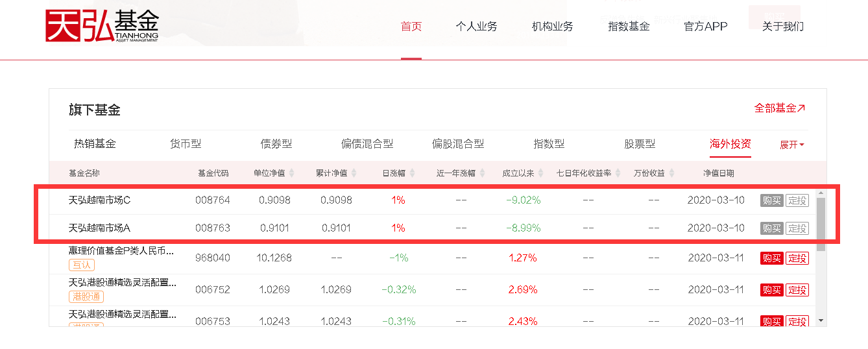Click the 2.69% since-inception value
The width and height of the screenshot is (868, 349).
(523, 289)
